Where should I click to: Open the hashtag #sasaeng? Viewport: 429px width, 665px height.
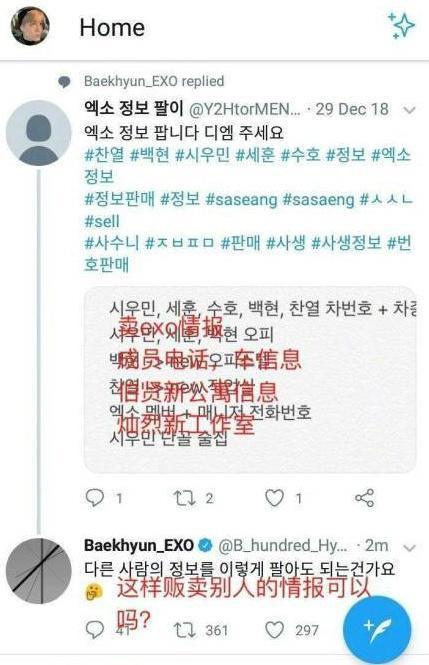(x=318, y=199)
